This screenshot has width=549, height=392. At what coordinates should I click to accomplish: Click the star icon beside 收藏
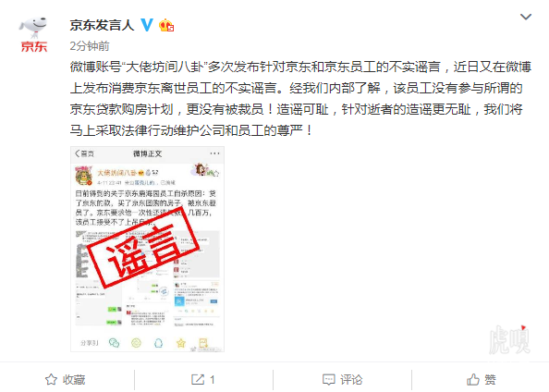pyautogui.click(x=51, y=379)
